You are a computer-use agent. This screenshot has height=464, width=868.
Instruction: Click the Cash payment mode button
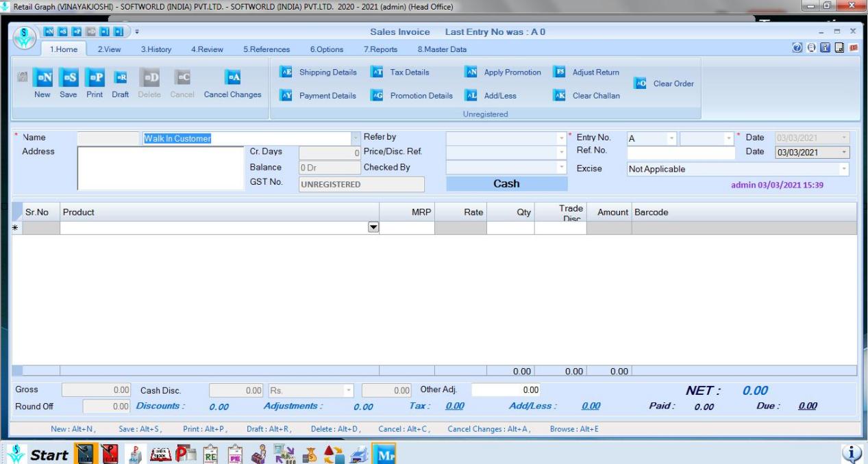(507, 183)
